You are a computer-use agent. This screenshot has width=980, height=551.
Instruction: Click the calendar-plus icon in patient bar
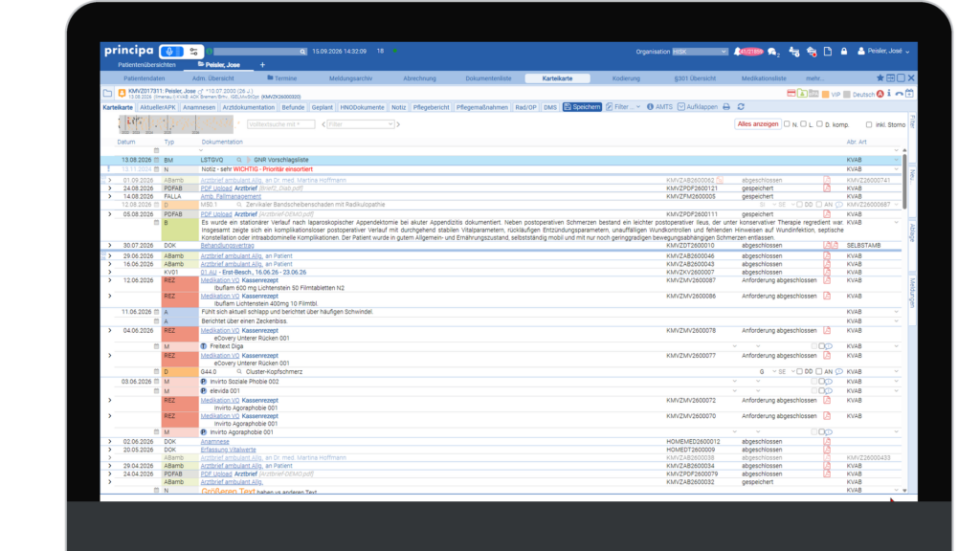click(909, 94)
